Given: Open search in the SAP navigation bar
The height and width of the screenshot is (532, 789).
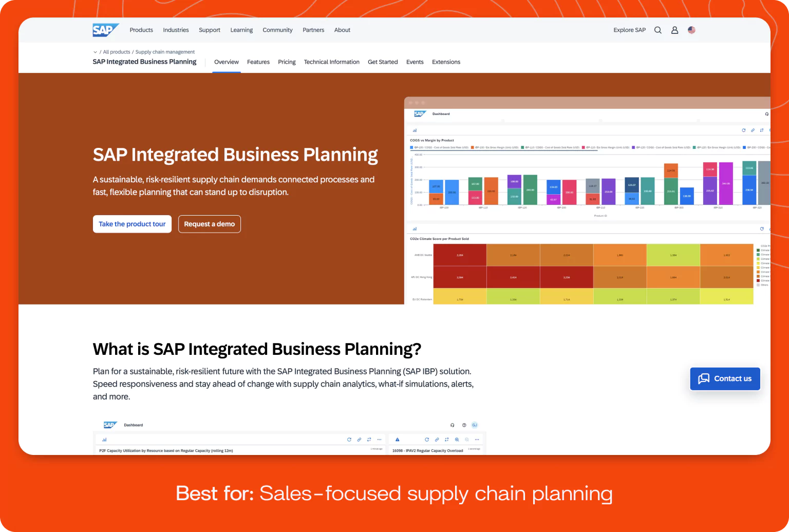Looking at the screenshot, I should [658, 30].
